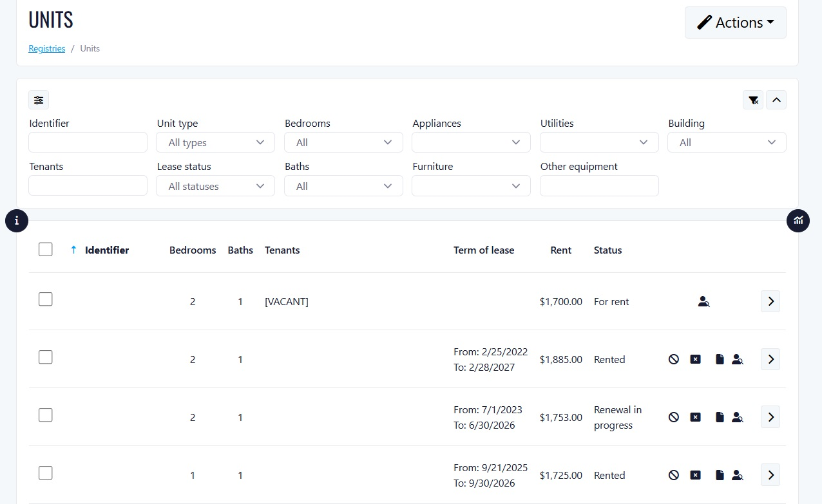Open details arrow for the $1,753.00 unit

pyautogui.click(x=770, y=417)
